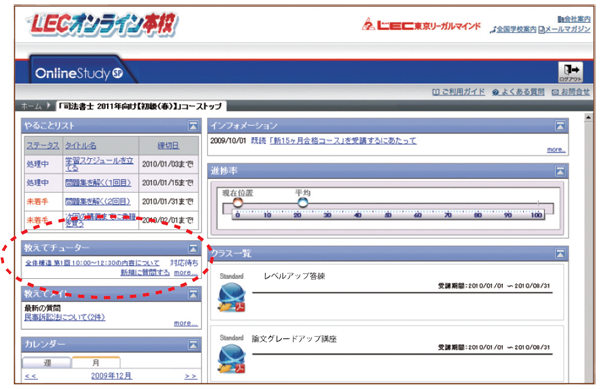Click the LEC オンライン本校 logo
The width and height of the screenshot is (600, 389).
tap(103, 24)
